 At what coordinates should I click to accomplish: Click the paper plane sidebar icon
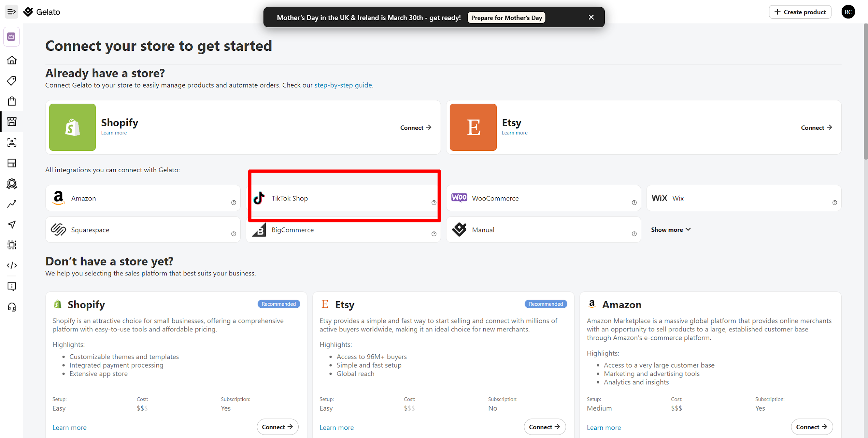click(x=12, y=225)
